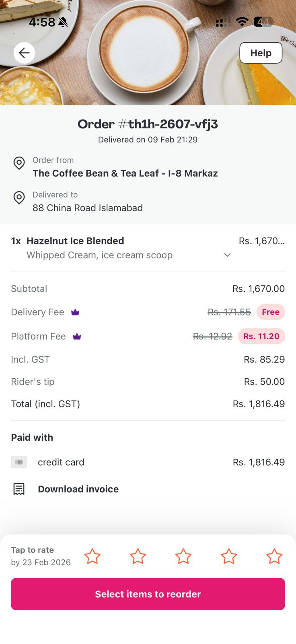Tap the credit card payment icon
Viewport: 296px width, 644px height.
(x=19, y=462)
